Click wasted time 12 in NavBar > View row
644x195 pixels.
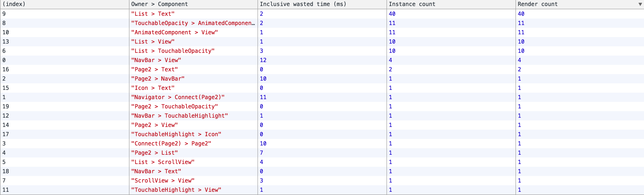coord(263,60)
